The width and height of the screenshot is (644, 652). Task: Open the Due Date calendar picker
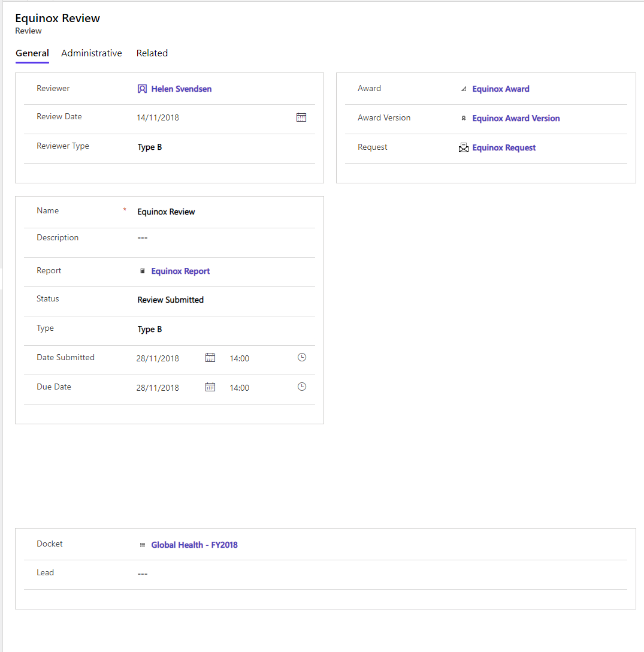[x=210, y=387]
